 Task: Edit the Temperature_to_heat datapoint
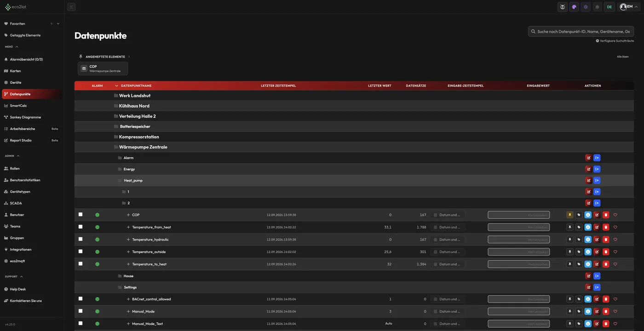(597, 264)
